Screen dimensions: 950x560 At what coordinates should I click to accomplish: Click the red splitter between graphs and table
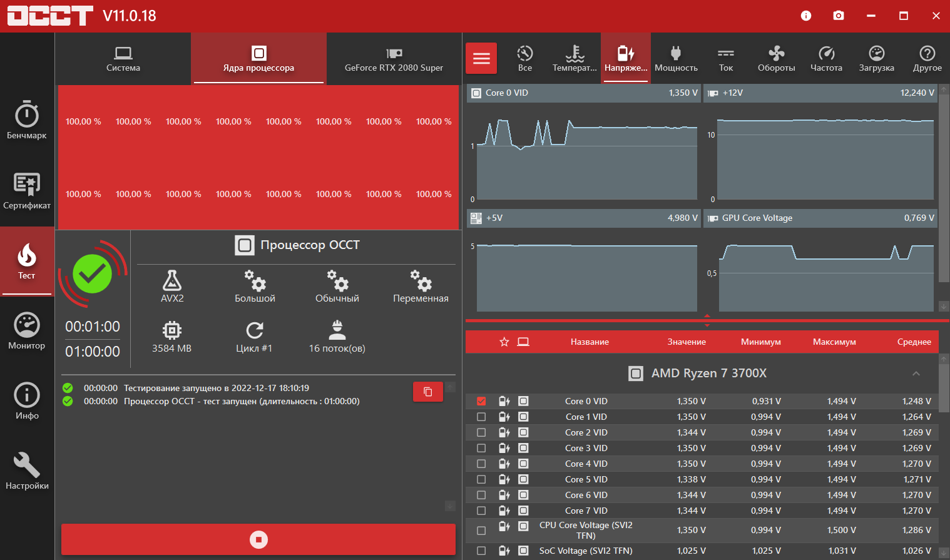click(x=707, y=320)
